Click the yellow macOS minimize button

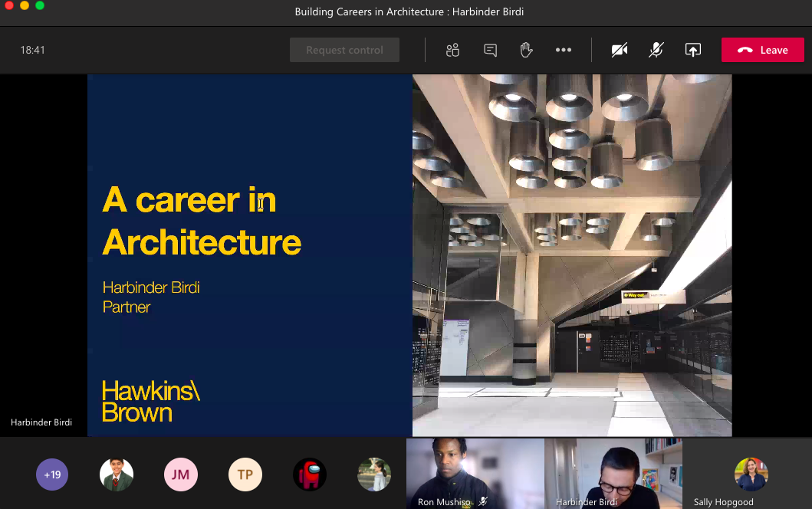[25, 5]
